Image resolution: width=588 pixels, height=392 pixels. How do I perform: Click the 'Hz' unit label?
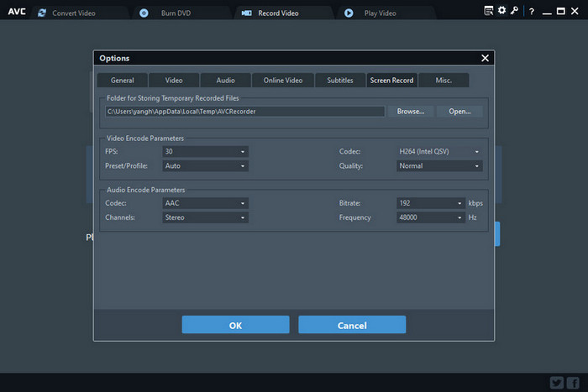pos(472,217)
